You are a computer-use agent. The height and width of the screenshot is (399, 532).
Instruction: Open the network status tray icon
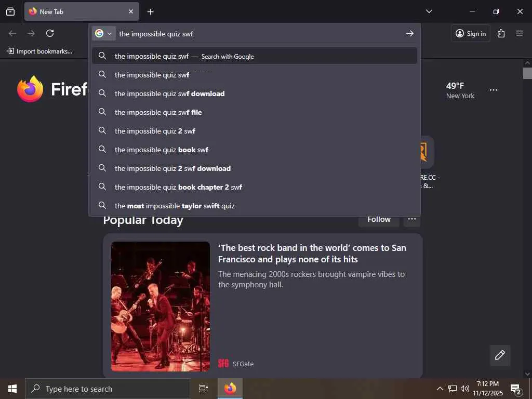(x=453, y=389)
